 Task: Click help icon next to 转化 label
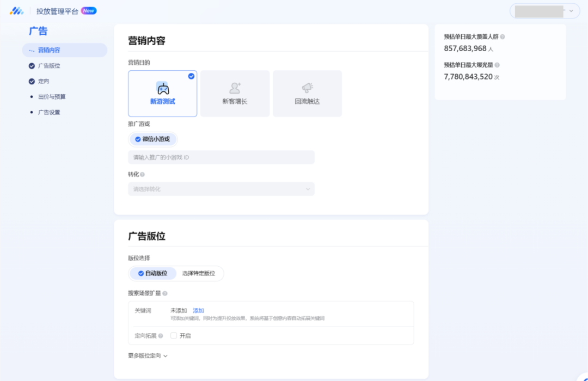pos(143,175)
